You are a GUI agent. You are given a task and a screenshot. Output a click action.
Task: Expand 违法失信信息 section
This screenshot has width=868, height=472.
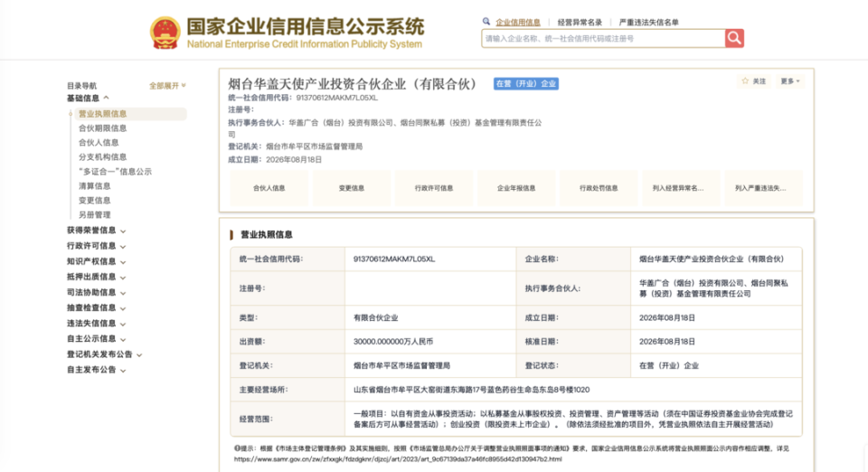(97, 323)
